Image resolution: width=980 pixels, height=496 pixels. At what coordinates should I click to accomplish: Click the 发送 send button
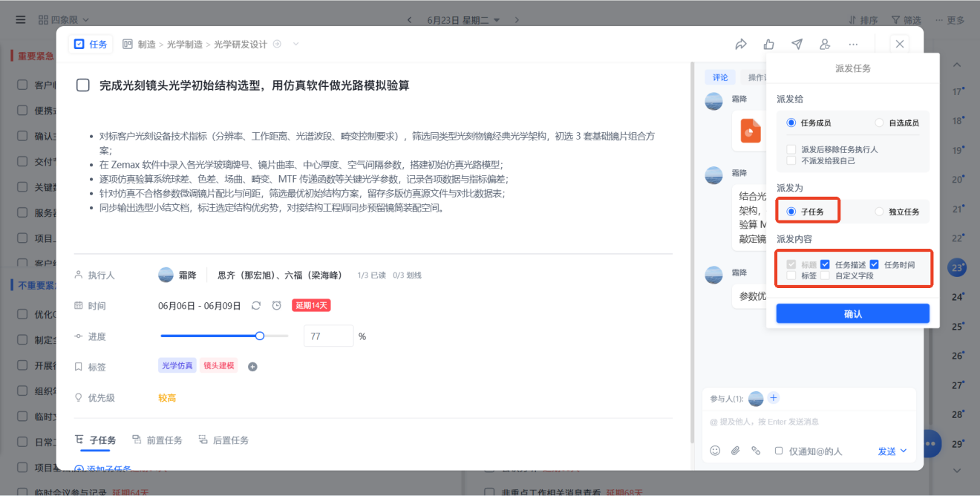click(887, 451)
